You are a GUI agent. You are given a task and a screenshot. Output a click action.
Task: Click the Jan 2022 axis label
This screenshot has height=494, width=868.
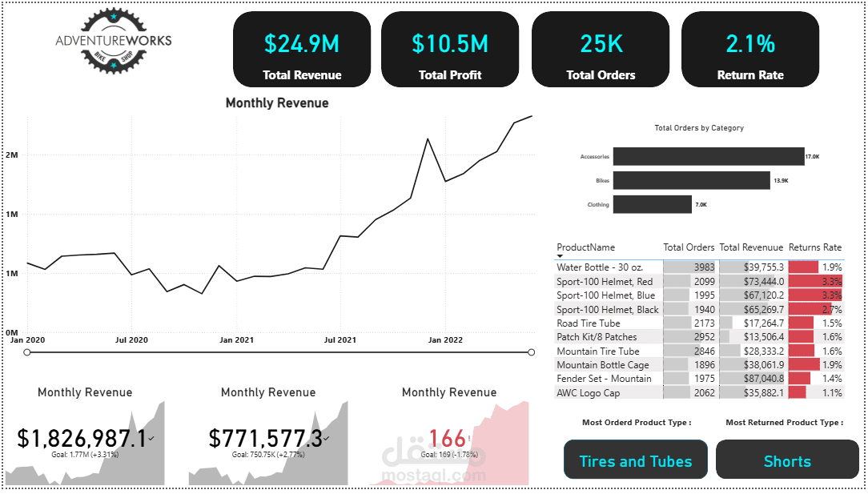click(x=445, y=340)
